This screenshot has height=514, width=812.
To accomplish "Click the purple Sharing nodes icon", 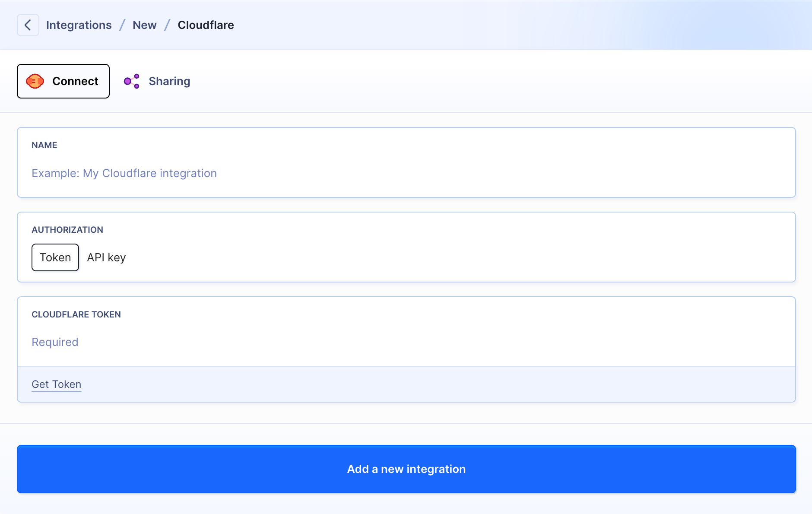I will (x=132, y=81).
